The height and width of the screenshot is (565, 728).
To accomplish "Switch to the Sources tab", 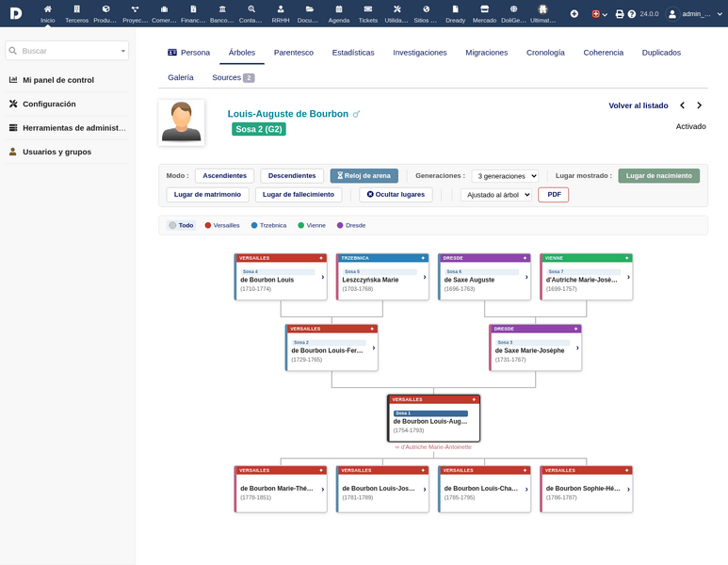I will (233, 77).
